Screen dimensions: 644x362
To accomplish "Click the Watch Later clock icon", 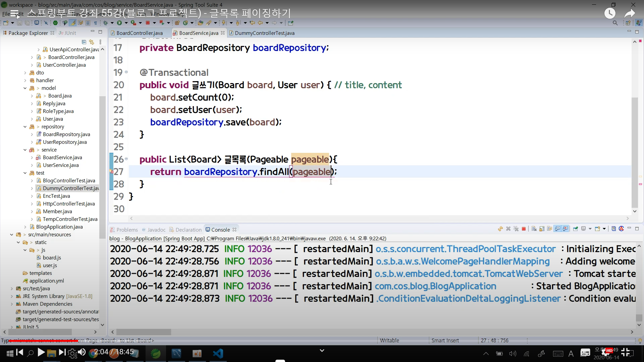I will pyautogui.click(x=610, y=13).
